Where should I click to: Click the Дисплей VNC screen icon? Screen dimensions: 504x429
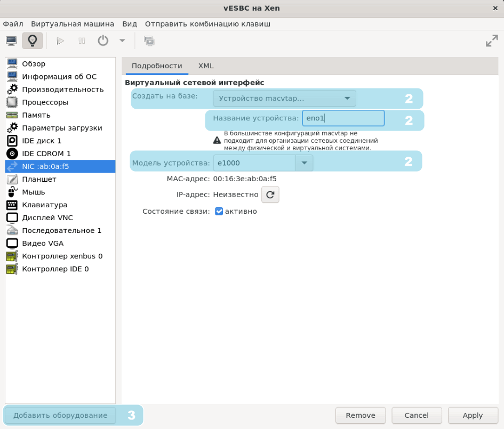click(12, 218)
